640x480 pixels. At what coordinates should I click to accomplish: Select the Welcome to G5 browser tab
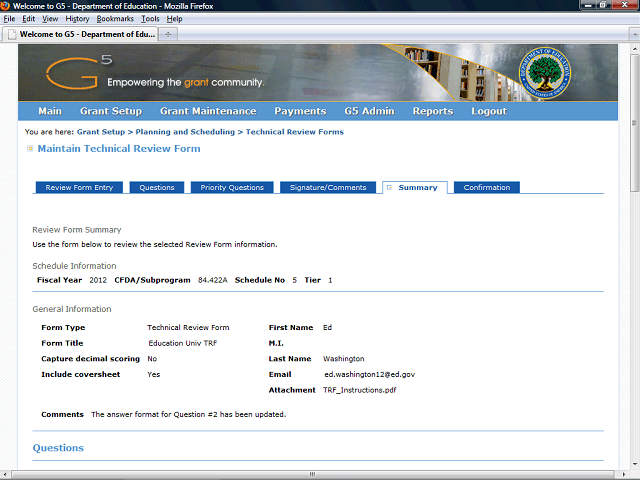[x=80, y=34]
